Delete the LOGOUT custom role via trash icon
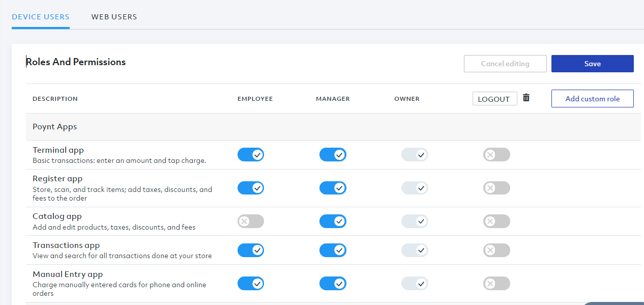The width and height of the screenshot is (644, 305). coord(526,98)
